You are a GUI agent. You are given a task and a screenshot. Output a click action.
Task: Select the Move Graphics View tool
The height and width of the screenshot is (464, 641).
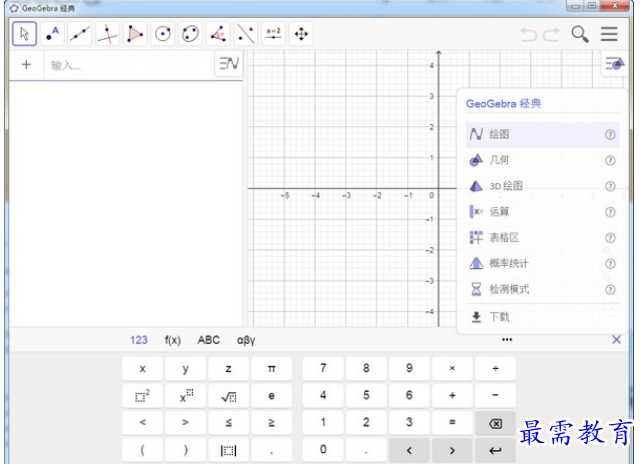[x=301, y=34]
